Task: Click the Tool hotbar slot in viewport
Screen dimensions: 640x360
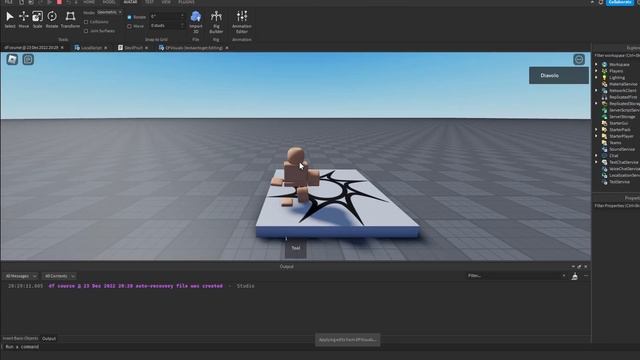Action: click(296, 248)
